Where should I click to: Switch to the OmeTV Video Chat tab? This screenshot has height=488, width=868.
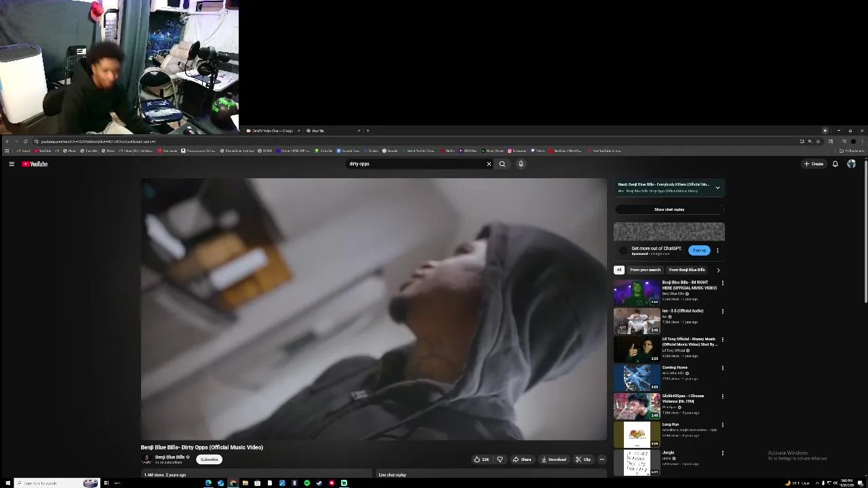click(273, 131)
